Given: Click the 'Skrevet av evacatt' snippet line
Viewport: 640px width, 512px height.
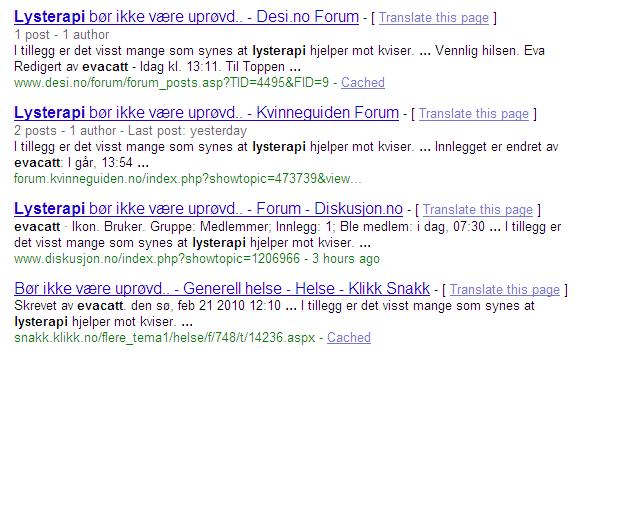Looking at the screenshot, I should tap(274, 305).
